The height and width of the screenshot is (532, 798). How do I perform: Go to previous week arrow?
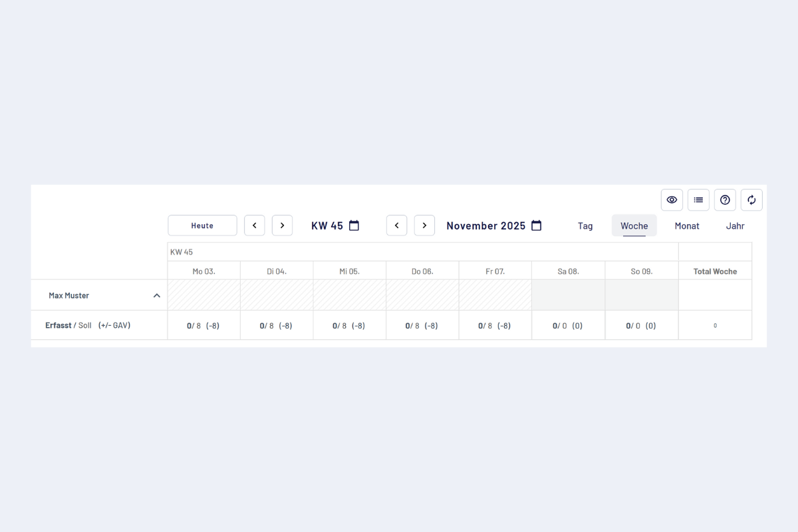coord(255,225)
